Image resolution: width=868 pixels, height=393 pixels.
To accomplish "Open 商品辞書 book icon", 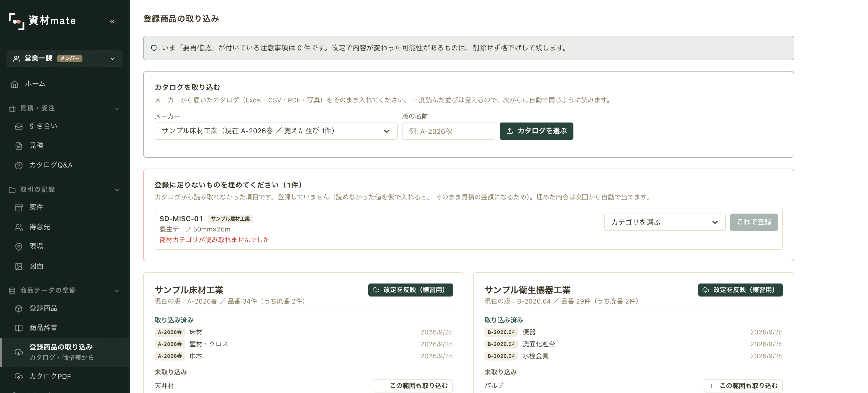I will (x=19, y=328).
